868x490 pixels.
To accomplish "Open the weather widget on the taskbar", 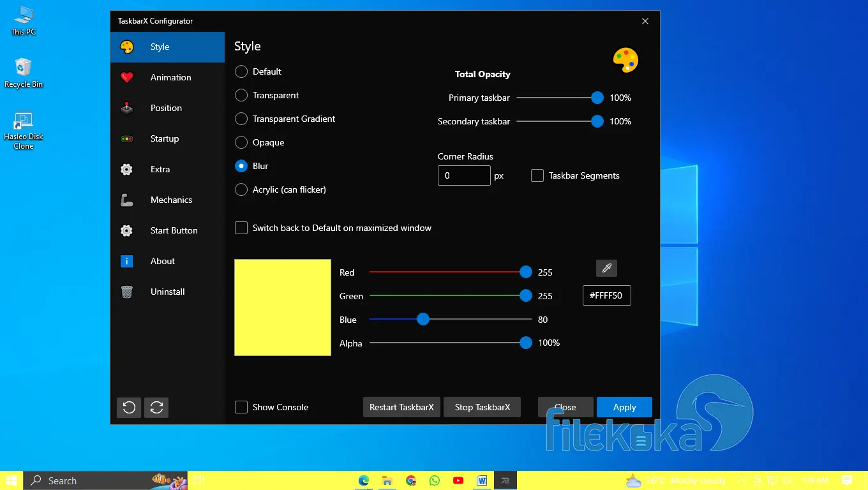I will click(675, 480).
